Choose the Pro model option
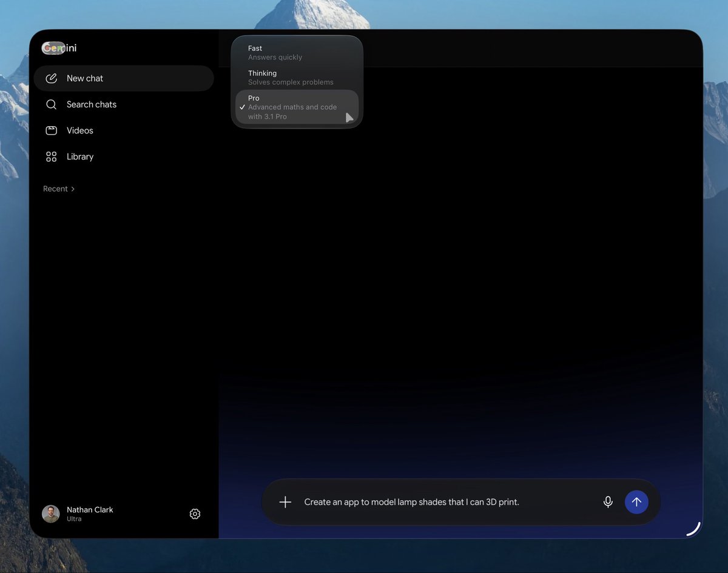This screenshot has width=728, height=573. pyautogui.click(x=297, y=107)
